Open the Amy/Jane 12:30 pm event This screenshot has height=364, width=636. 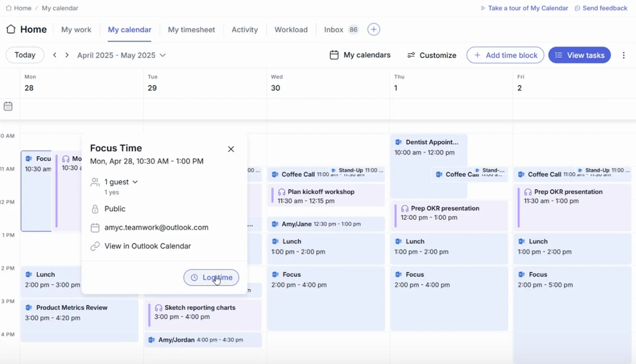coord(326,224)
